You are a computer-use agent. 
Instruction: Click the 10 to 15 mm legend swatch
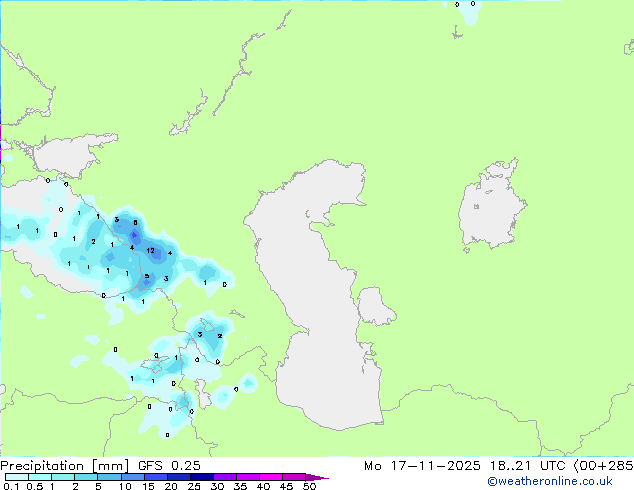(x=133, y=477)
